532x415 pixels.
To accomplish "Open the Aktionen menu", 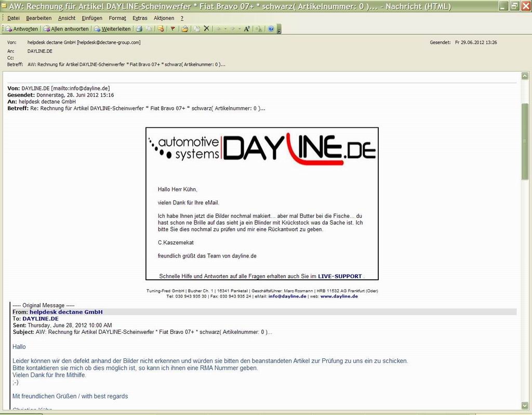I will click(164, 18).
